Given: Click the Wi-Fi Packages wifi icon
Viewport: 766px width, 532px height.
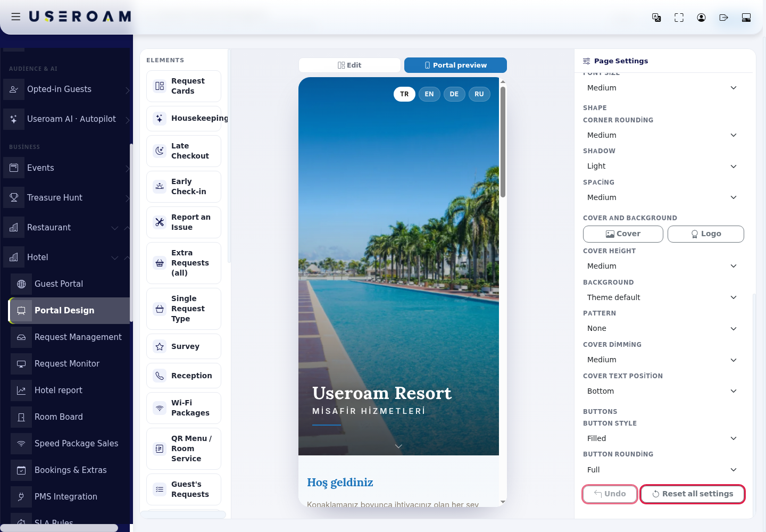Looking at the screenshot, I should pos(160,408).
